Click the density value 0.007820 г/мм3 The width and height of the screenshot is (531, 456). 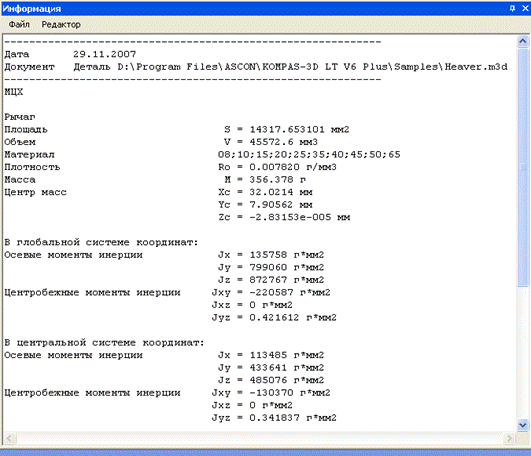(x=293, y=167)
